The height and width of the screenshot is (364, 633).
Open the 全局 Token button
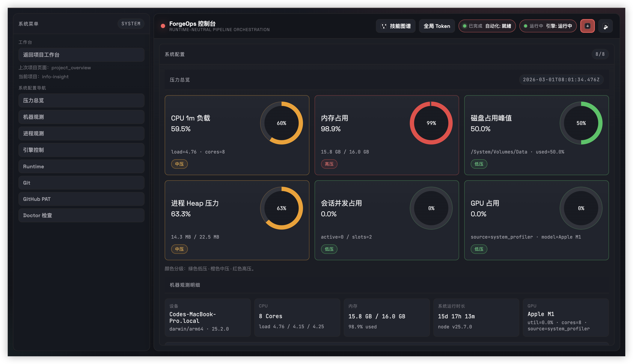(437, 26)
